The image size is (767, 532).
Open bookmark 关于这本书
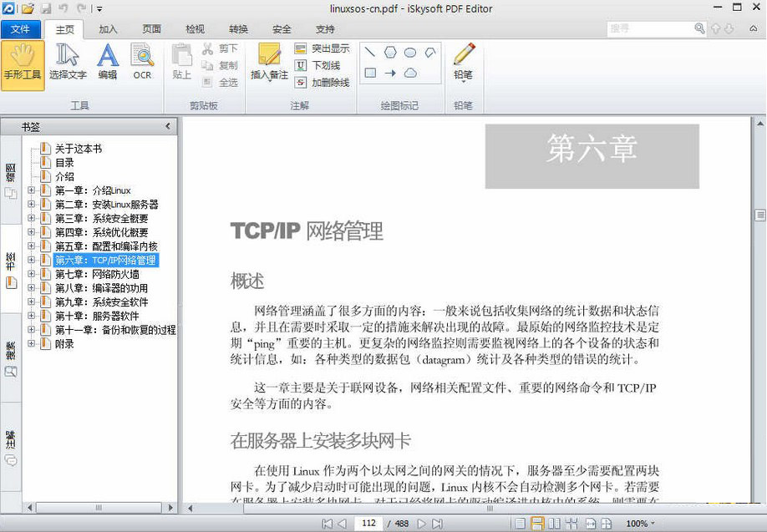(79, 148)
